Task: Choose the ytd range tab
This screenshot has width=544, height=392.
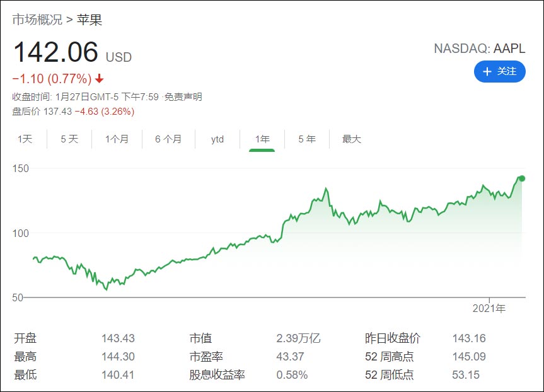Action: click(217, 139)
